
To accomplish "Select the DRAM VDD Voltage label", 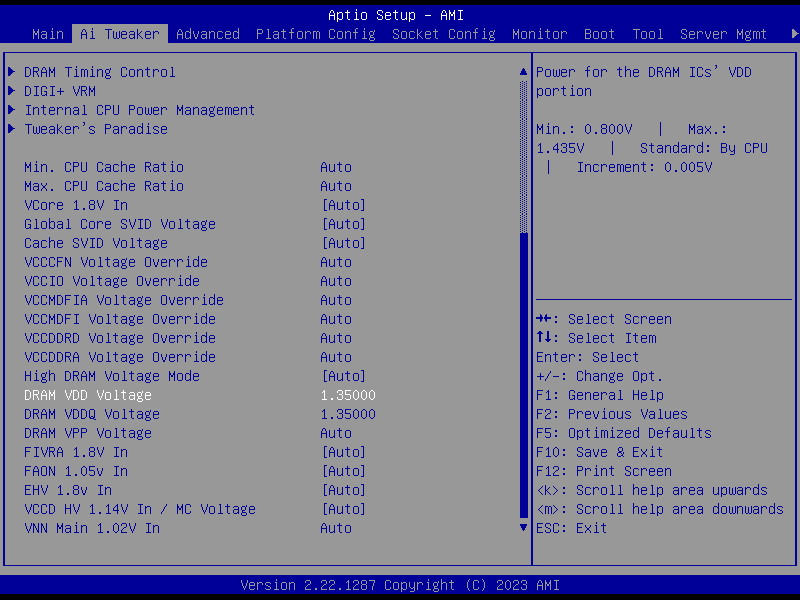I will click(88, 395).
